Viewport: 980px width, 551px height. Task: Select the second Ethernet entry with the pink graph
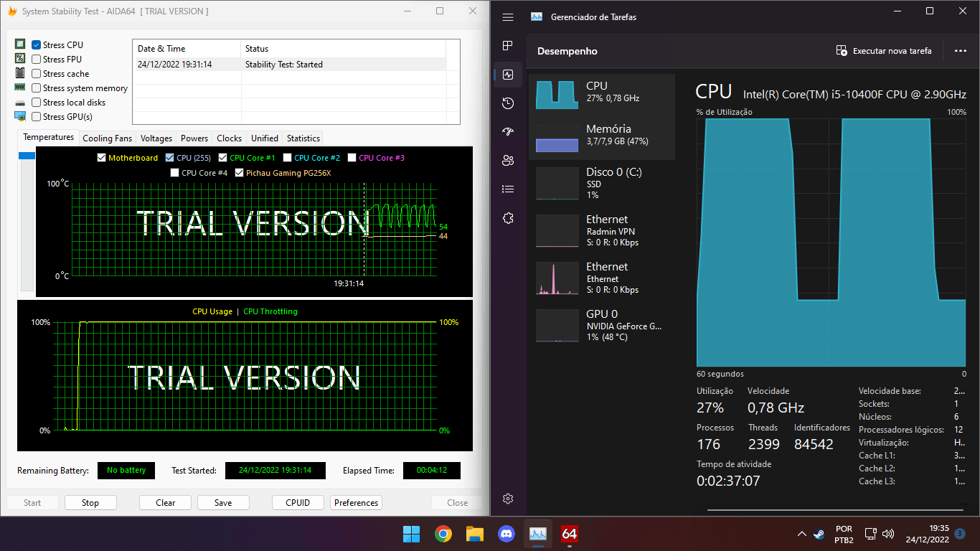pyautogui.click(x=602, y=278)
